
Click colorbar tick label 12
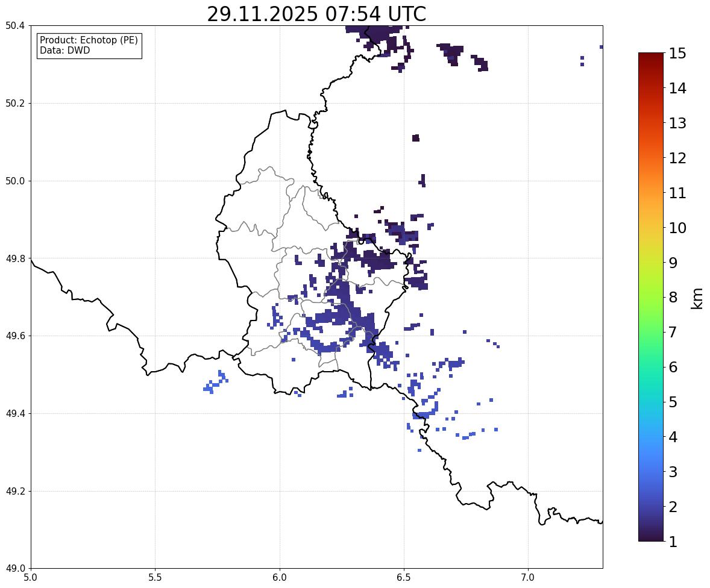coord(677,158)
